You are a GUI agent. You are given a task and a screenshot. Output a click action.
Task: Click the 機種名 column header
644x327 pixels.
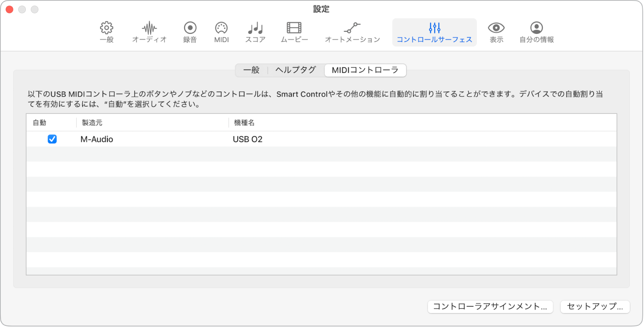coord(243,122)
